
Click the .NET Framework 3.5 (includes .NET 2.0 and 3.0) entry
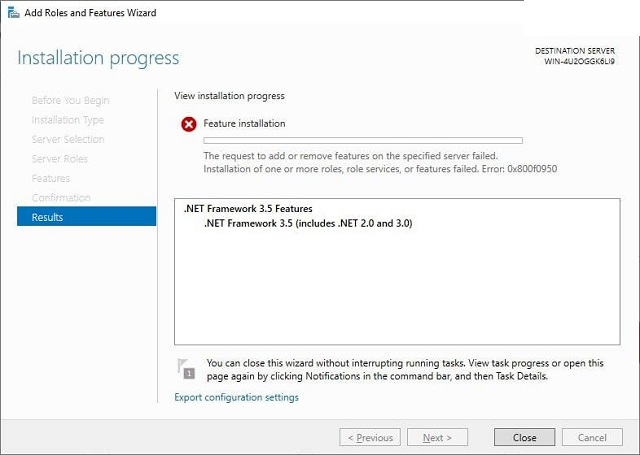pyautogui.click(x=308, y=223)
